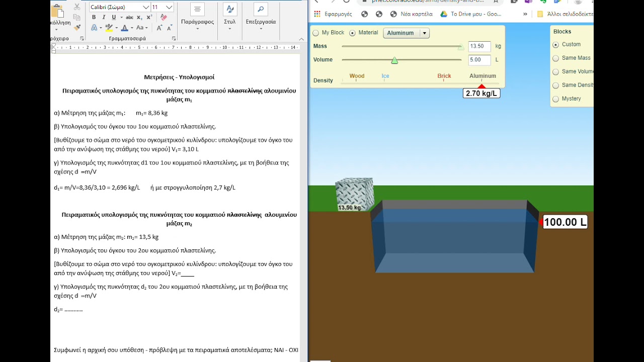Viewport: 644px width, 362px height.
Task: Click the Μετρήσεις - Υπολογισμοί heading
Action: (x=179, y=77)
